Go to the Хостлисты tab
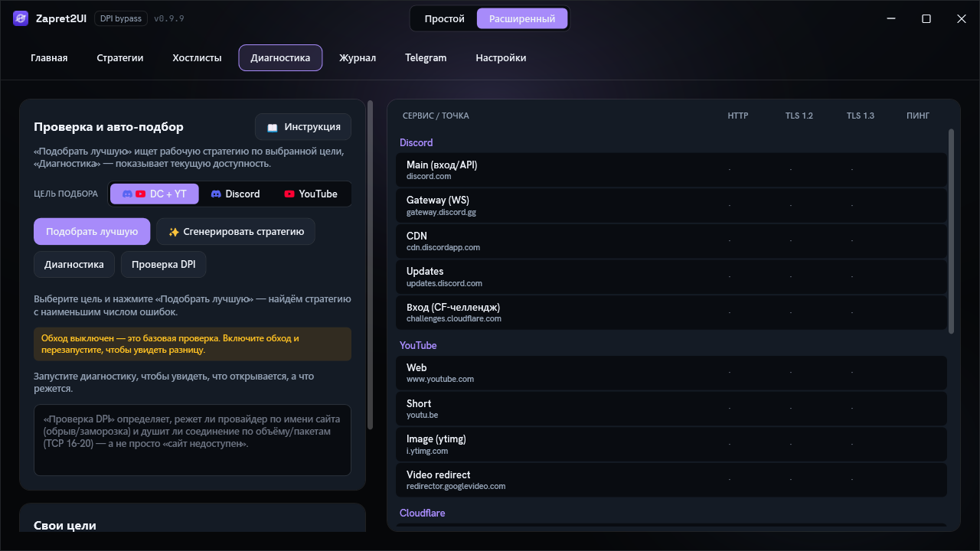980x551 pixels. coord(197,57)
